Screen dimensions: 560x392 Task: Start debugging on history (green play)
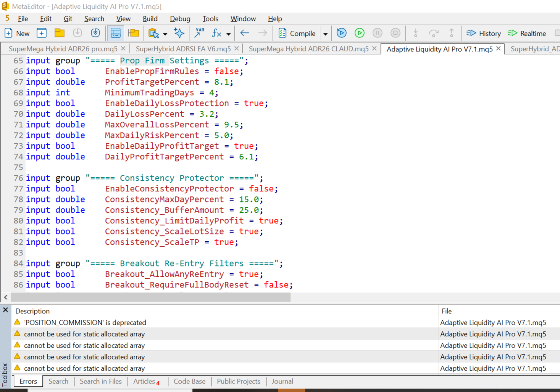(x=360, y=33)
